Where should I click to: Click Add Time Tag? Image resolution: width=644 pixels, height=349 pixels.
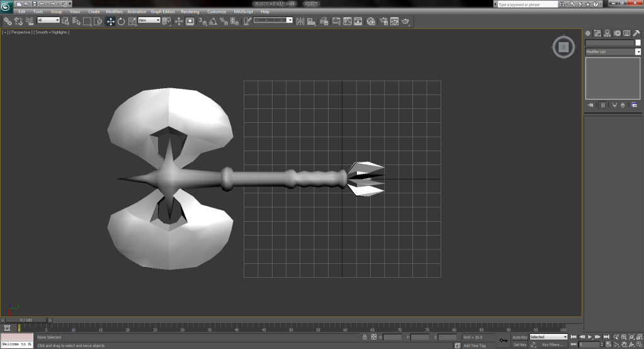point(475,346)
